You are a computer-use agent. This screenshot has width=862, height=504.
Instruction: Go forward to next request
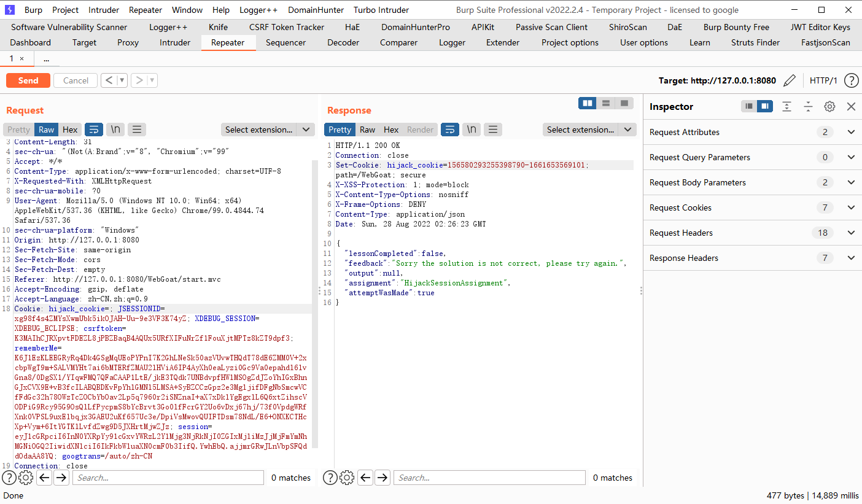(139, 80)
